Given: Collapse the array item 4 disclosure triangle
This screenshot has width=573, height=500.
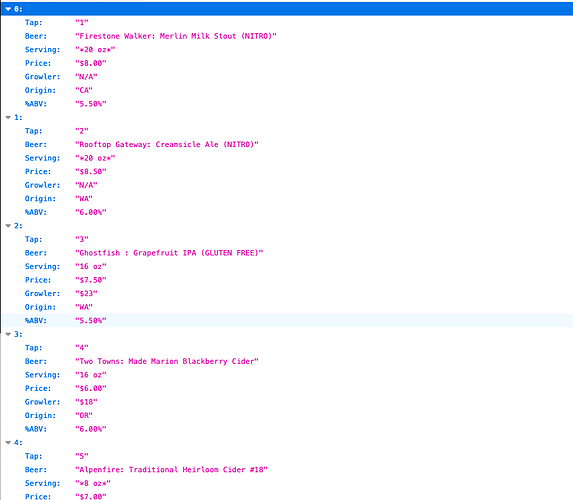Looking at the screenshot, I should (8, 443).
